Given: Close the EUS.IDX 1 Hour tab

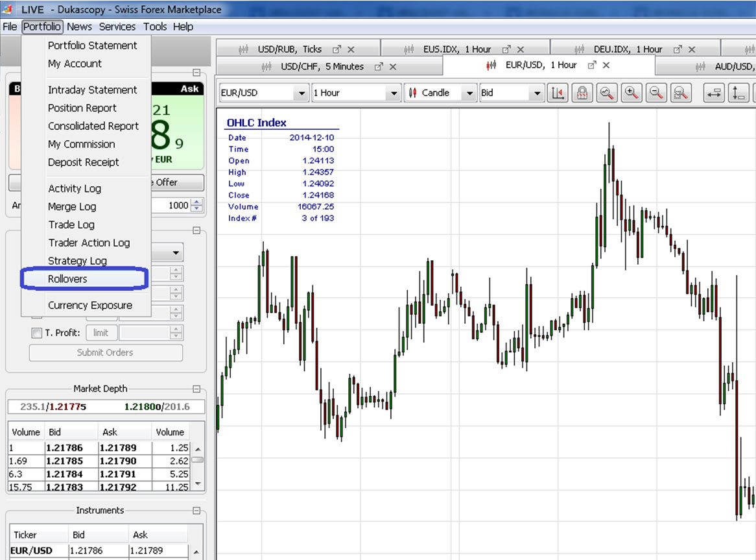Looking at the screenshot, I should [x=520, y=49].
